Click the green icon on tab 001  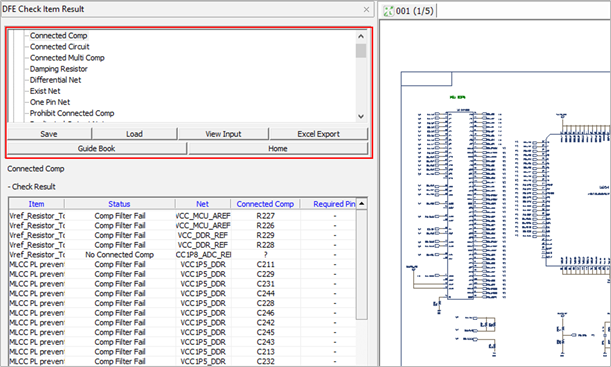(x=388, y=11)
